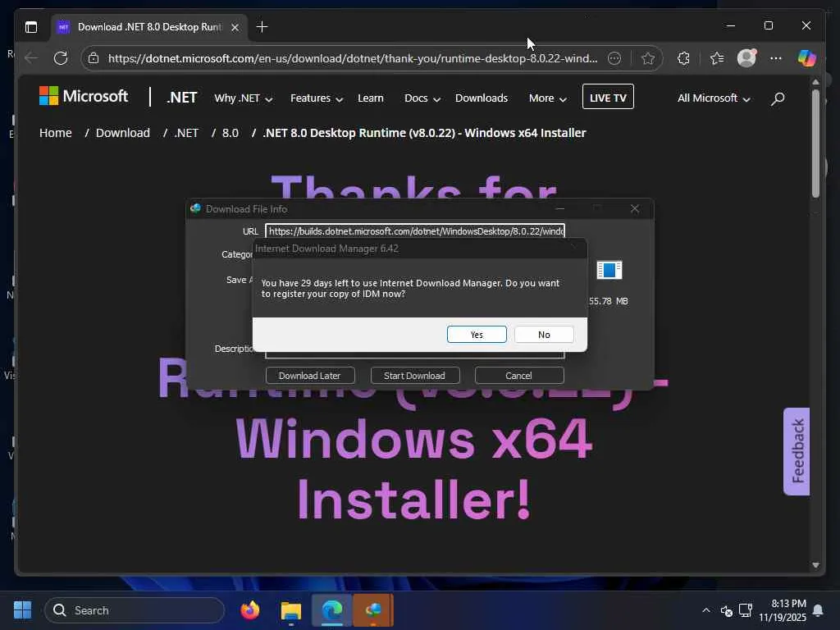Go to Download breadcrumb
Viewport: 840px width, 630px height.
tap(123, 132)
